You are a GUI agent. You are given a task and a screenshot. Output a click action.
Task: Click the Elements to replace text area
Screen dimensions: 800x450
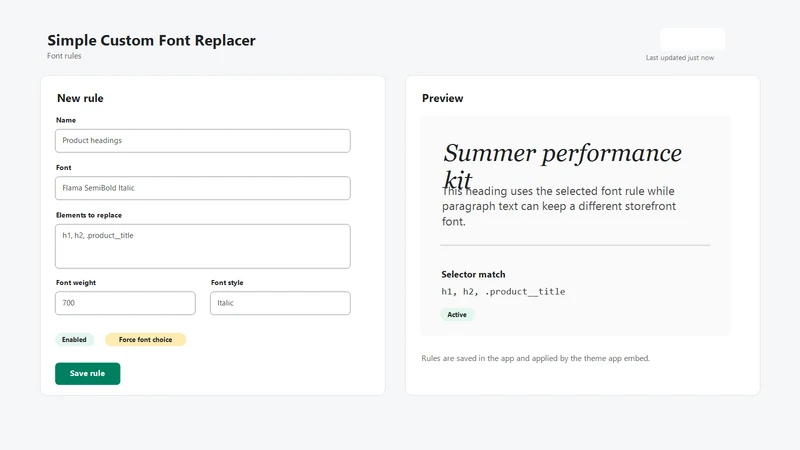203,246
